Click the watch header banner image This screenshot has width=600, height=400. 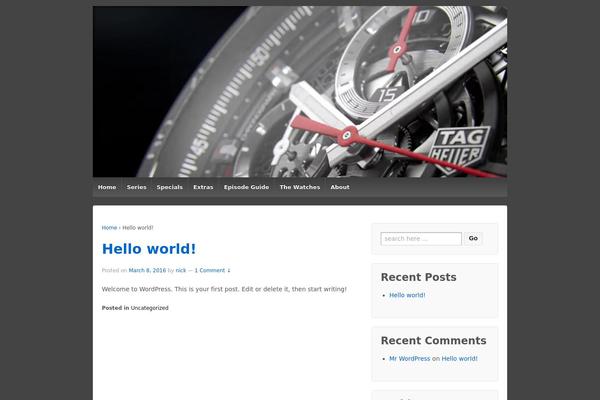tap(300, 91)
